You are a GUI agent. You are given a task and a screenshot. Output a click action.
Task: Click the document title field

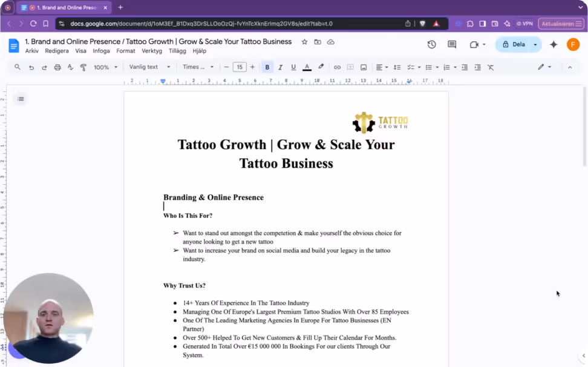158,42
